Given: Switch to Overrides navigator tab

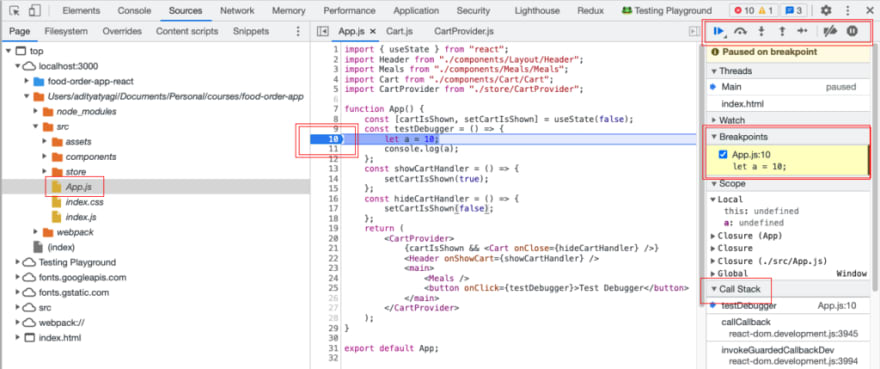Looking at the screenshot, I should tap(122, 31).
